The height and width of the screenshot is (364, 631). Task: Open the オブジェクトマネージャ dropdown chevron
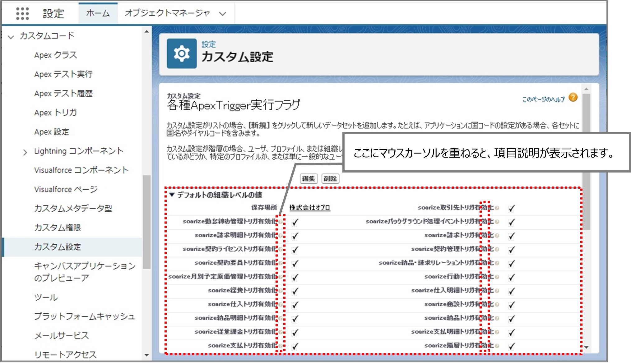[222, 14]
